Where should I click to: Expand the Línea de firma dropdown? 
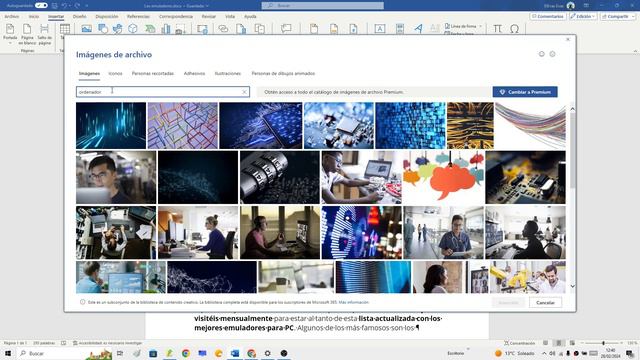[x=480, y=26]
